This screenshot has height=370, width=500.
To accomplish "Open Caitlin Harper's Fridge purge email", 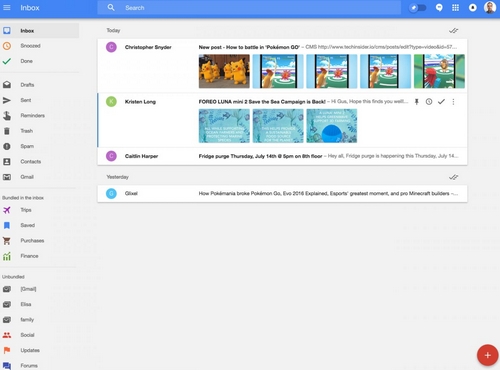I will coord(282,156).
